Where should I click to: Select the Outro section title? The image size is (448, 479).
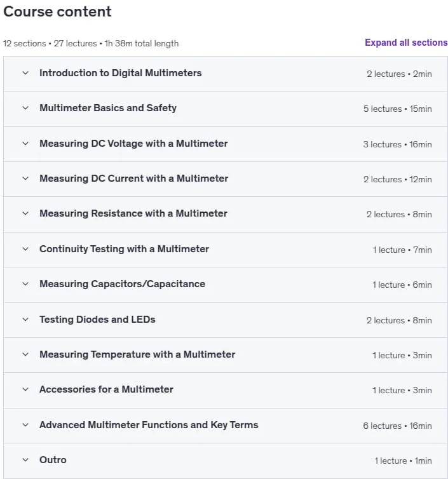click(53, 460)
